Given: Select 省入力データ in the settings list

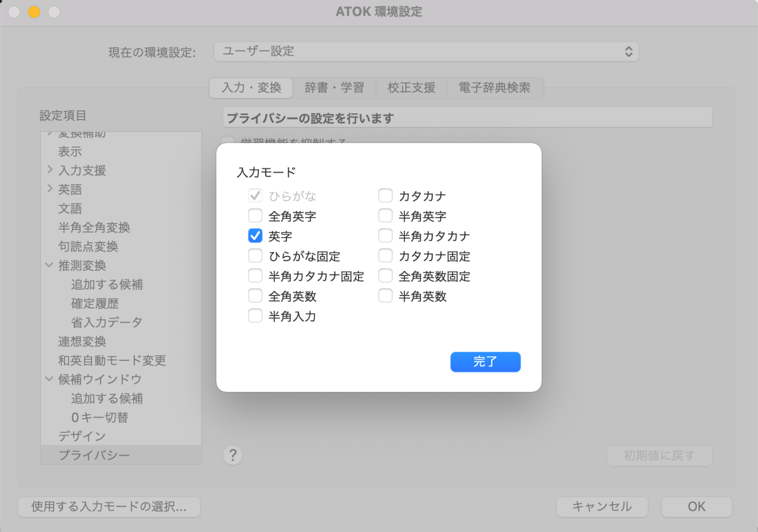Looking at the screenshot, I should point(107,322).
